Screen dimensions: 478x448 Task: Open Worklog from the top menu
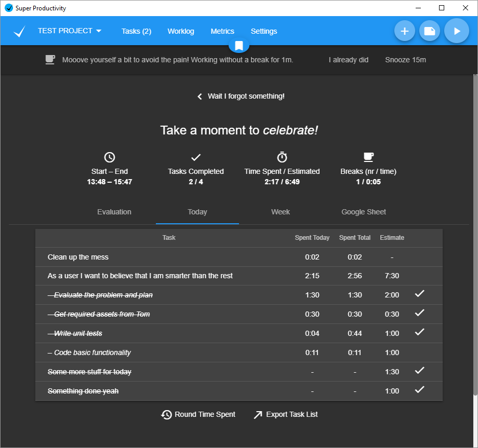click(x=181, y=31)
